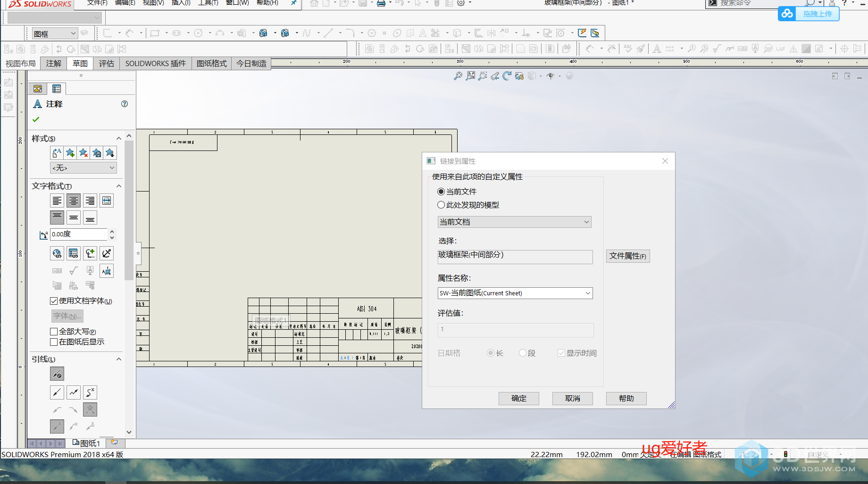The height and width of the screenshot is (484, 868).
Task: Open the options gear icon
Action: pos(461,3)
